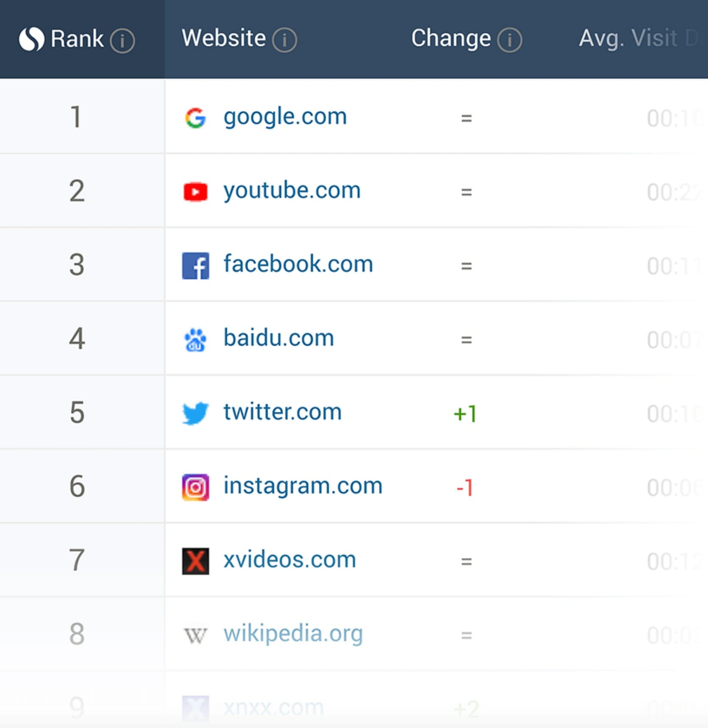Image resolution: width=708 pixels, height=728 pixels.
Task: Click the YouTube play-button favicon
Action: [195, 192]
